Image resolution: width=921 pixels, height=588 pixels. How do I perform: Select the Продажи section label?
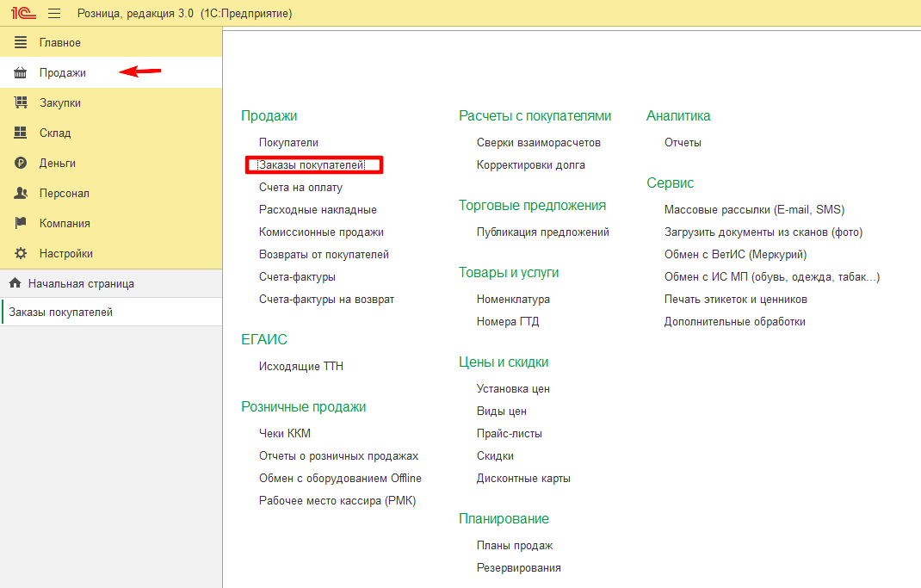pos(62,73)
